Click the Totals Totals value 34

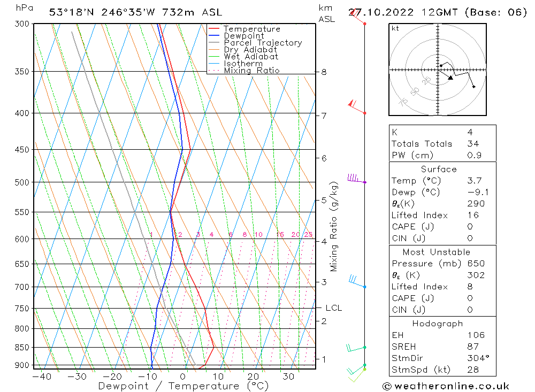[x=473, y=144]
